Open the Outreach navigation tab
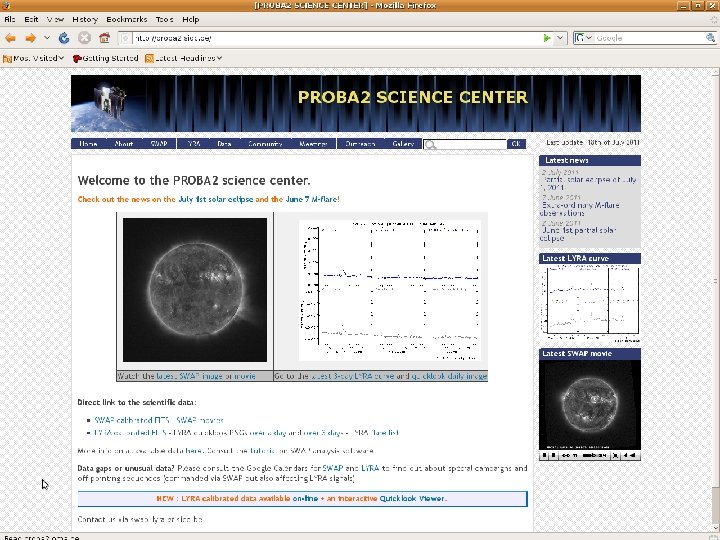 pyautogui.click(x=360, y=144)
